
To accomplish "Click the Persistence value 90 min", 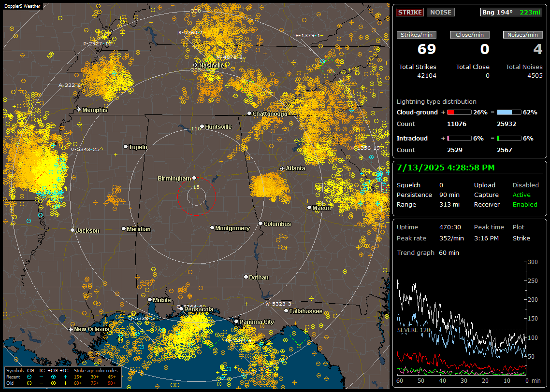I will pos(449,195).
